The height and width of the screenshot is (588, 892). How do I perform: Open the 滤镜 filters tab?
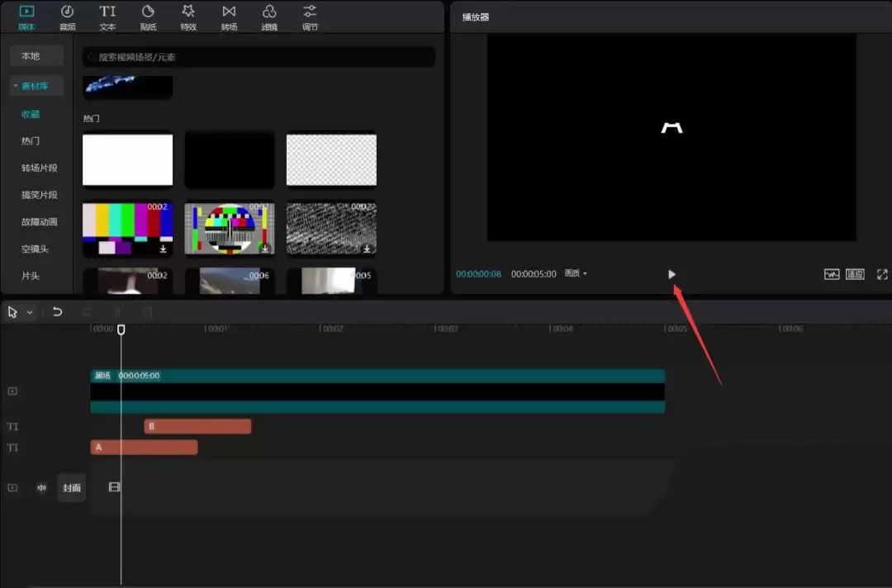click(269, 17)
